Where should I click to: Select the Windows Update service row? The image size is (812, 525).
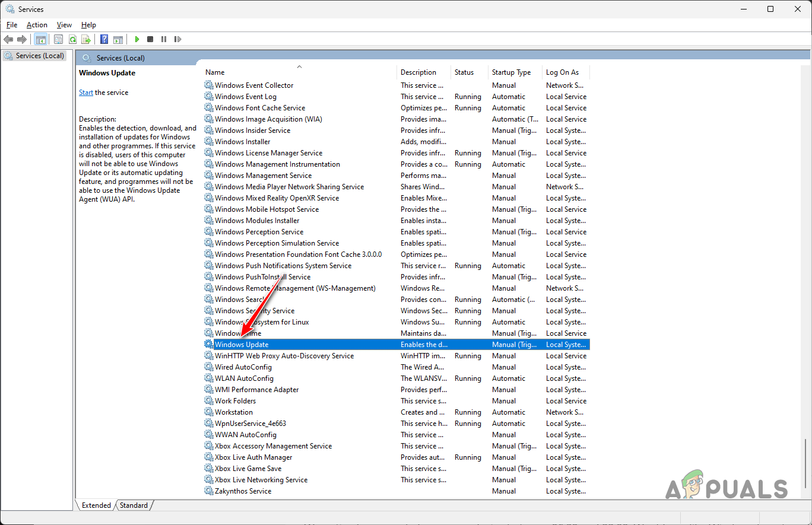pos(396,345)
